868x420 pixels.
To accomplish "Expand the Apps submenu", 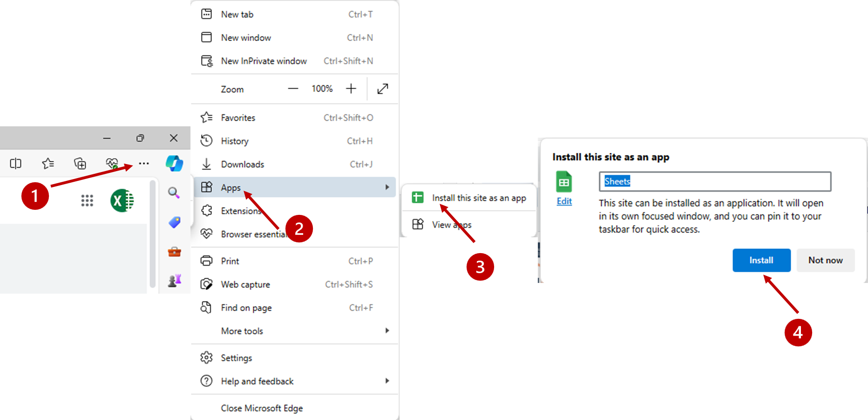I will [x=294, y=187].
